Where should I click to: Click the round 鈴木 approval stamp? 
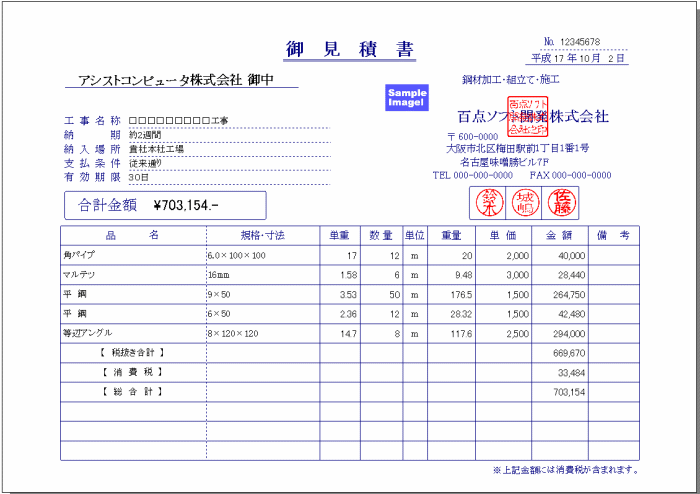(x=489, y=203)
